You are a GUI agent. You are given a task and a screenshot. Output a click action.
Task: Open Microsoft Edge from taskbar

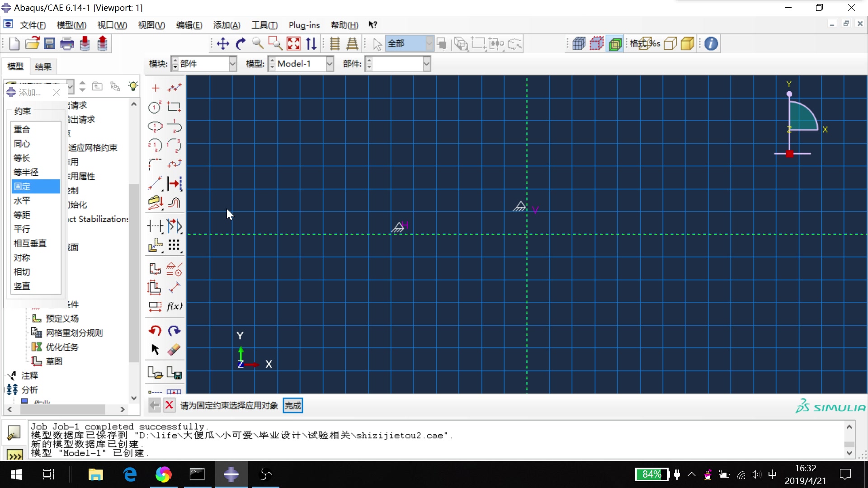click(x=130, y=474)
